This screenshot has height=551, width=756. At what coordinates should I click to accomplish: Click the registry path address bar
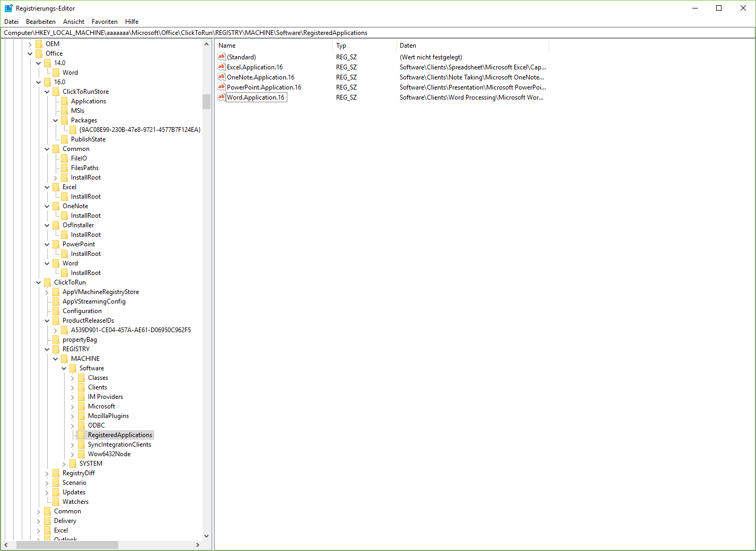point(378,33)
